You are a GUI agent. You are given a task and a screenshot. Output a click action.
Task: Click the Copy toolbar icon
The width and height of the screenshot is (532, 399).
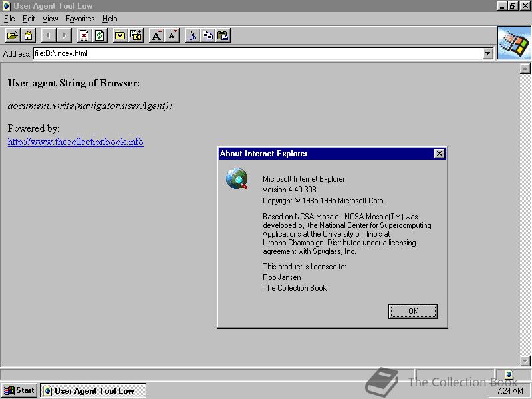pyautogui.click(x=207, y=35)
